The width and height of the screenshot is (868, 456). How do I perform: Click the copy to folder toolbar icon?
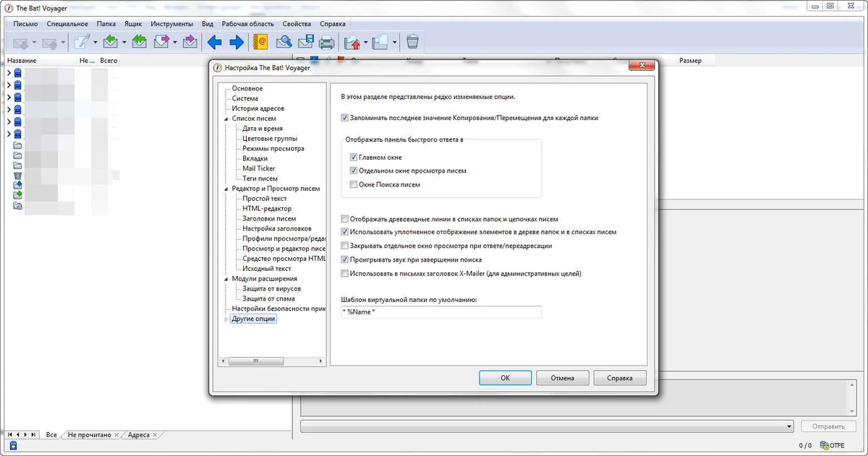[x=380, y=42]
